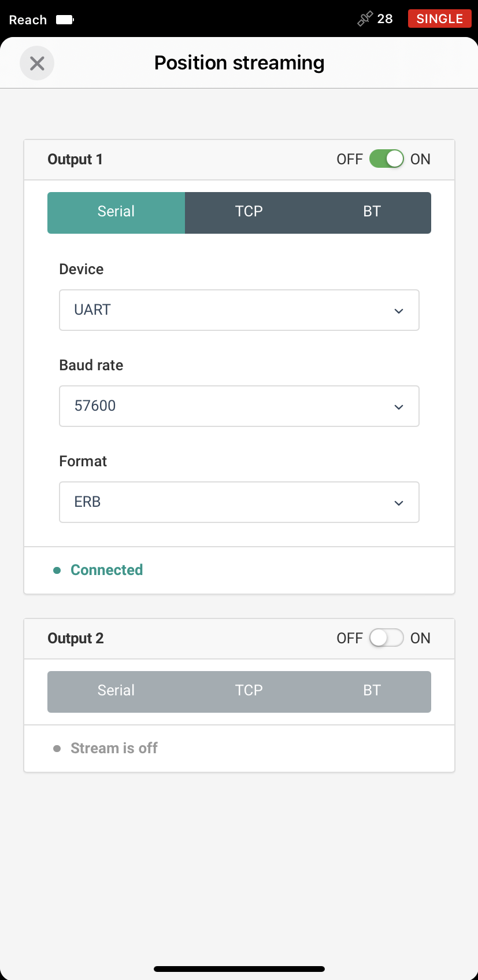
Task: Enable the Output 2 toggle
Action: click(x=386, y=638)
